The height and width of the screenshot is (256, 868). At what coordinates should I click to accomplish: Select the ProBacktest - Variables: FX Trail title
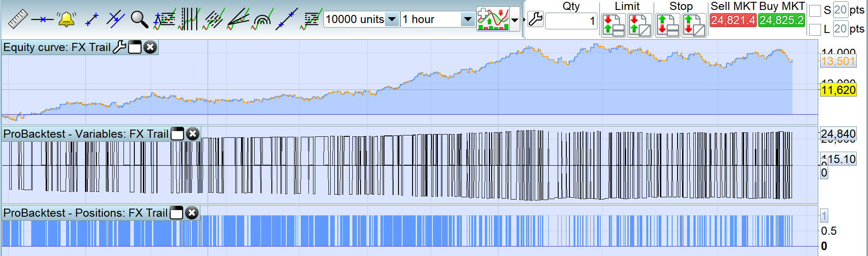86,134
